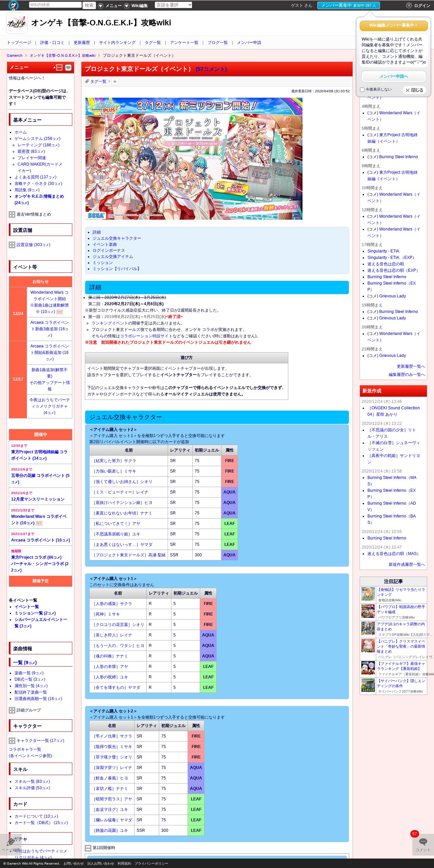Viewport: 434px width, 868px height.
Task: Open the トップページ nav item
Action: [x=19, y=43]
